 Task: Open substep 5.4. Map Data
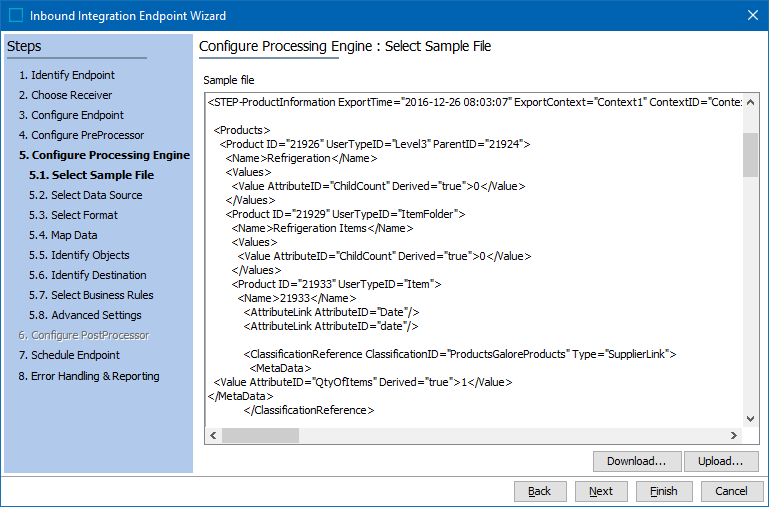click(x=63, y=235)
